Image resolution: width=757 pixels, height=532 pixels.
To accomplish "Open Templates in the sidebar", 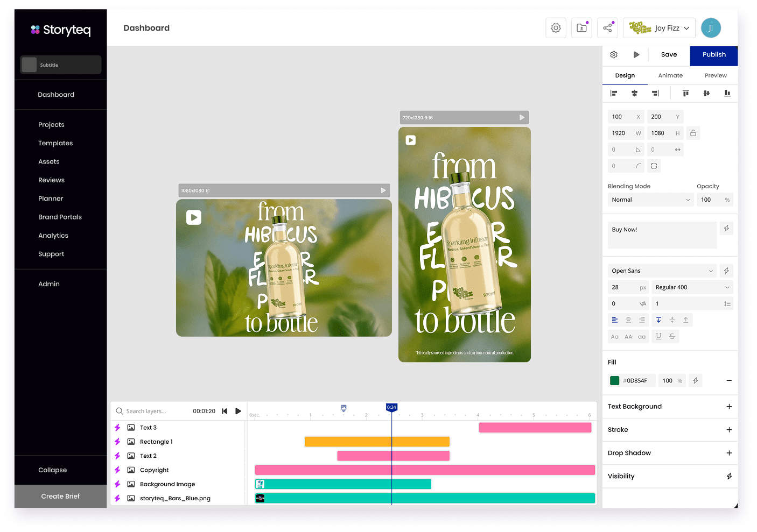I will [55, 143].
